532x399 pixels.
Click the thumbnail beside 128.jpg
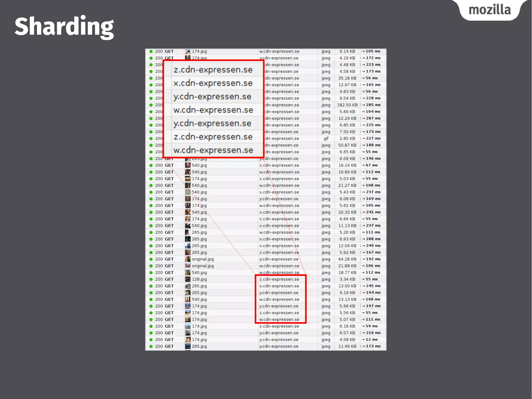[188, 279]
